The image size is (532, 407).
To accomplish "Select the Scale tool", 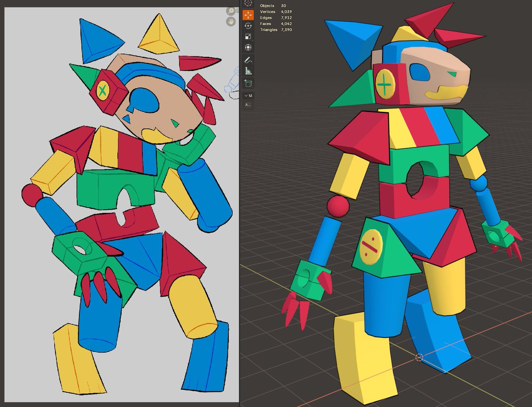I will (248, 36).
